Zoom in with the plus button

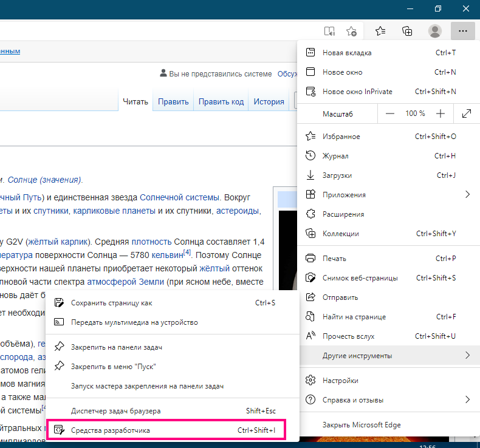pyautogui.click(x=441, y=114)
